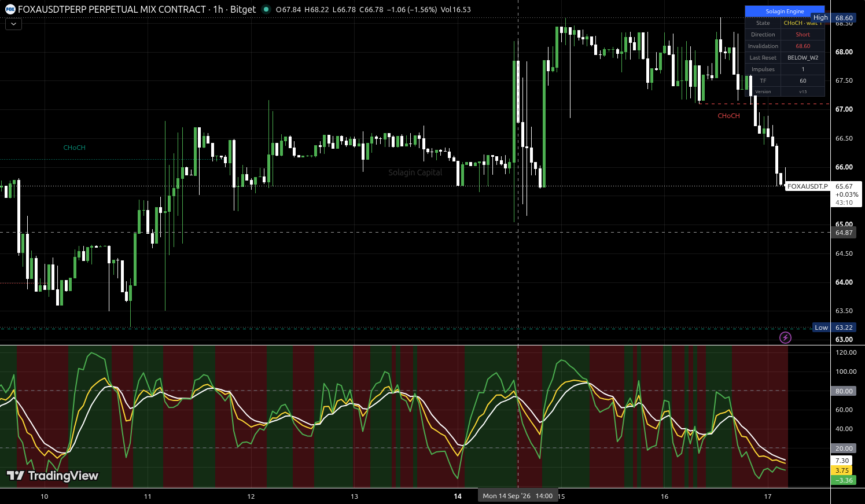Click date 11 on the time axis
The image size is (865, 504).
(x=148, y=496)
